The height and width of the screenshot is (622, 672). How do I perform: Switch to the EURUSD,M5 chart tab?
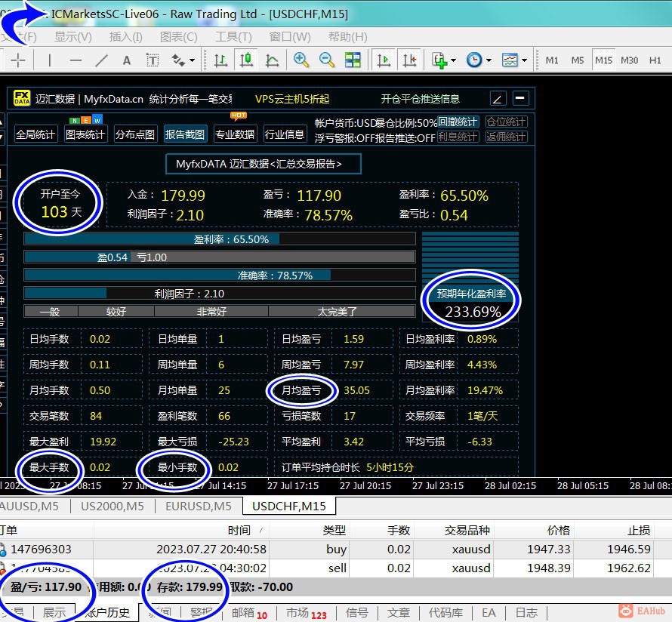coord(199,506)
